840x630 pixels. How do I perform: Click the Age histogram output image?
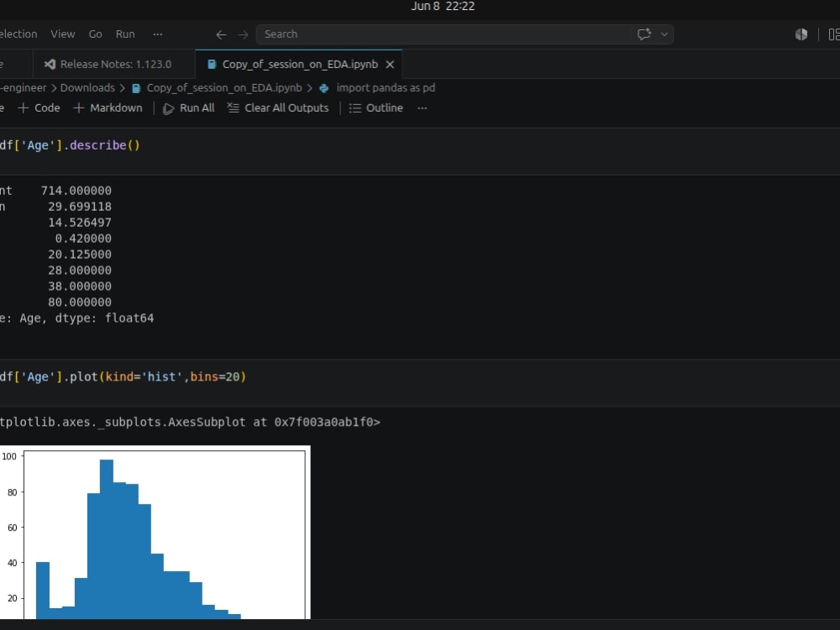[155, 532]
